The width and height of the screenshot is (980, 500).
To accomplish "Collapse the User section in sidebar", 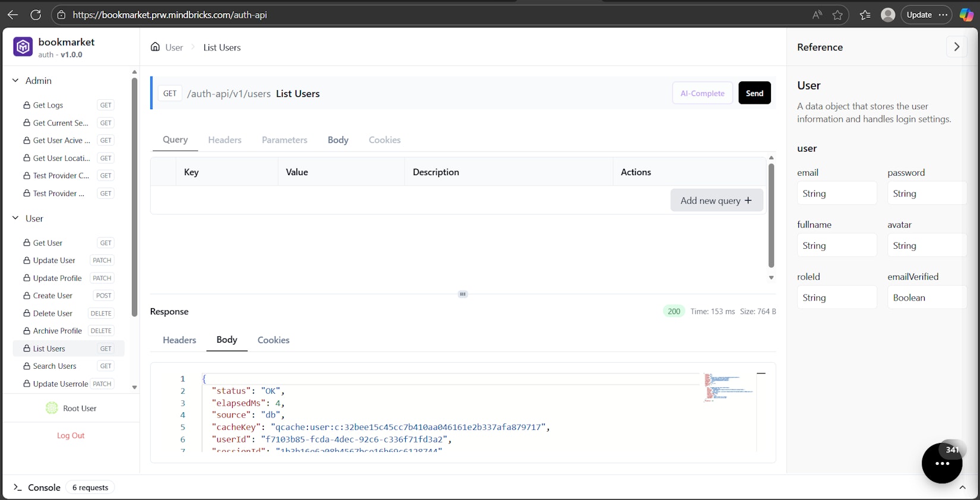I will tap(15, 219).
